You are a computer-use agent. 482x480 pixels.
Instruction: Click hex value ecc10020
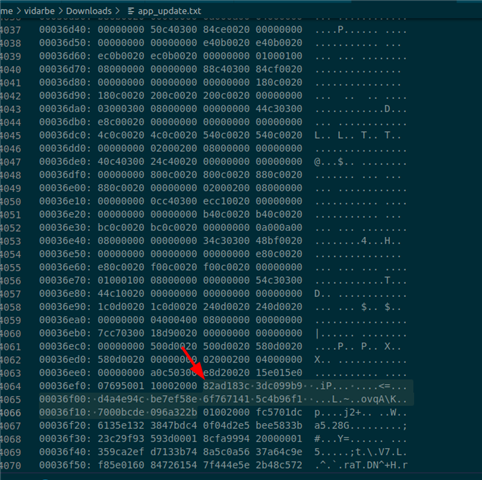226,201
